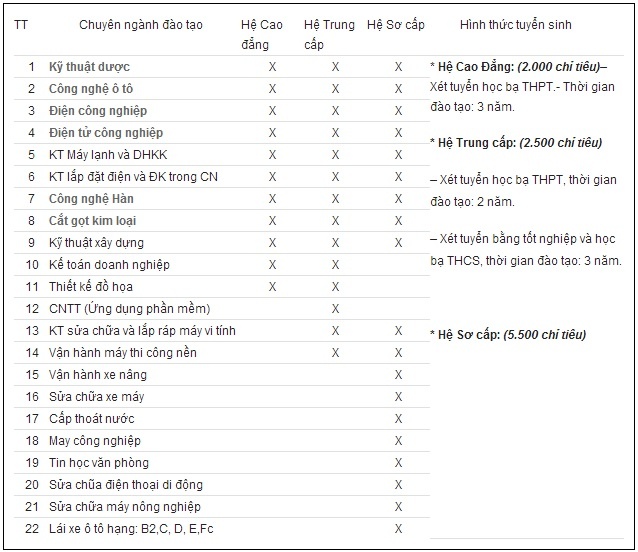The height and width of the screenshot is (552, 638).
Task: Click the 'Hình thức tuyển sinh' header
Action: pyautogui.click(x=516, y=25)
